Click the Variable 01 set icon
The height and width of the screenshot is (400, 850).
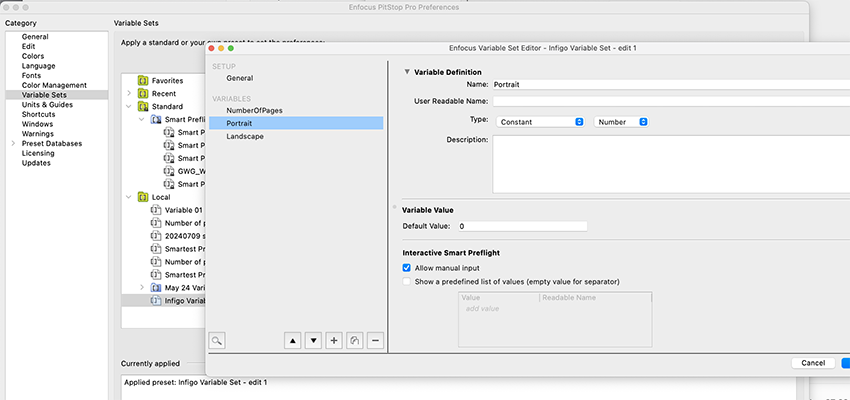click(x=156, y=210)
